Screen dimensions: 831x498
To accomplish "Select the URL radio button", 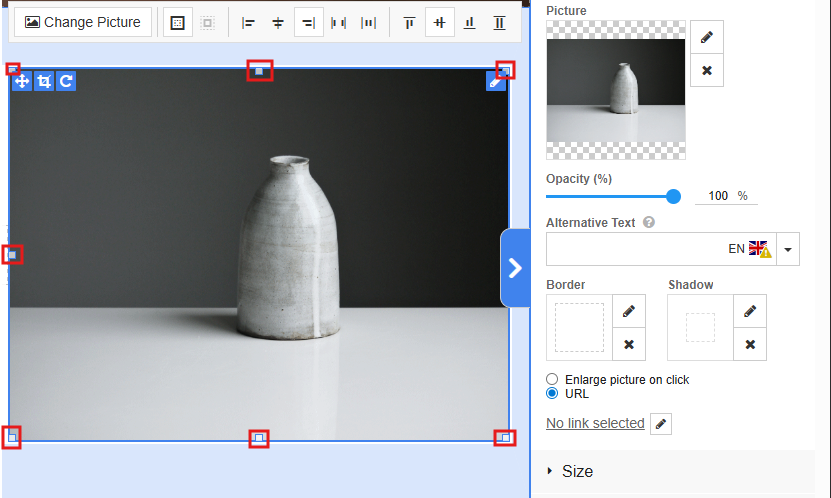I will (552, 394).
